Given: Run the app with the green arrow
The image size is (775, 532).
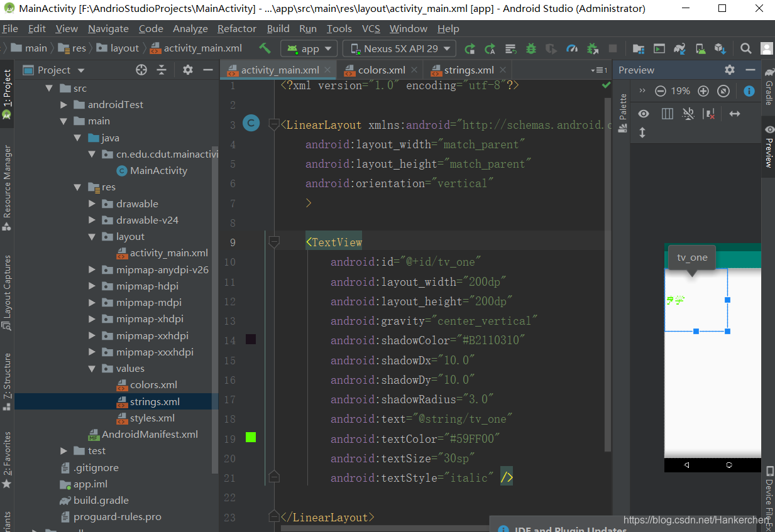Looking at the screenshot, I should [470, 48].
